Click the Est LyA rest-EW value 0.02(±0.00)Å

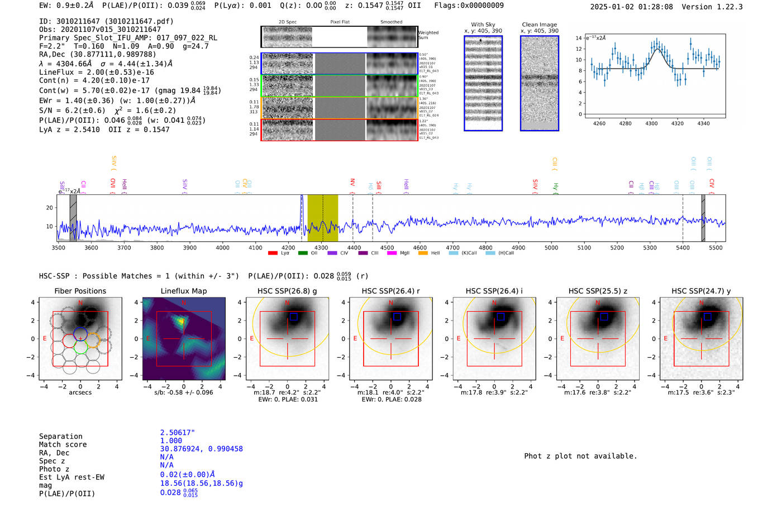coord(188,475)
